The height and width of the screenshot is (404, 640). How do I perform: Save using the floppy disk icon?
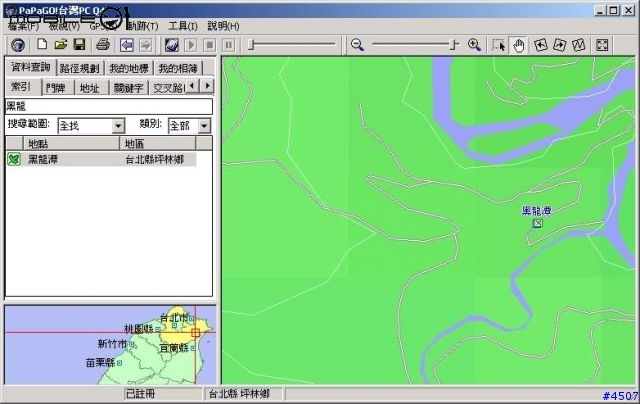79,44
